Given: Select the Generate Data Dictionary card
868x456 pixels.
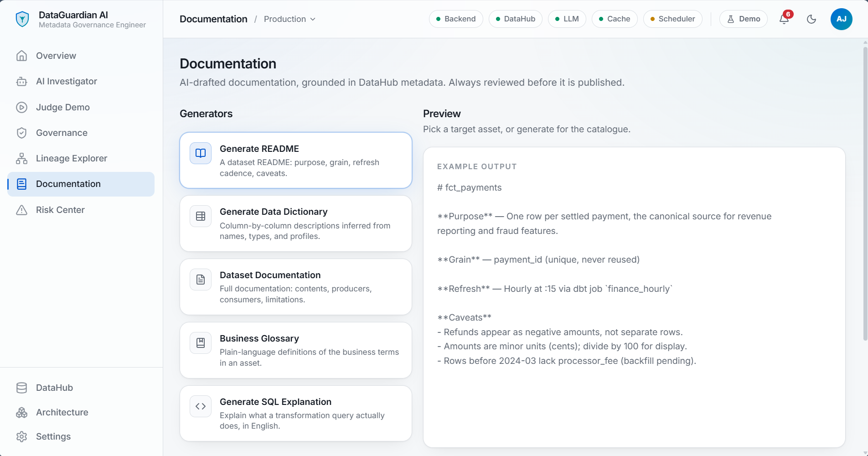Looking at the screenshot, I should tap(296, 223).
